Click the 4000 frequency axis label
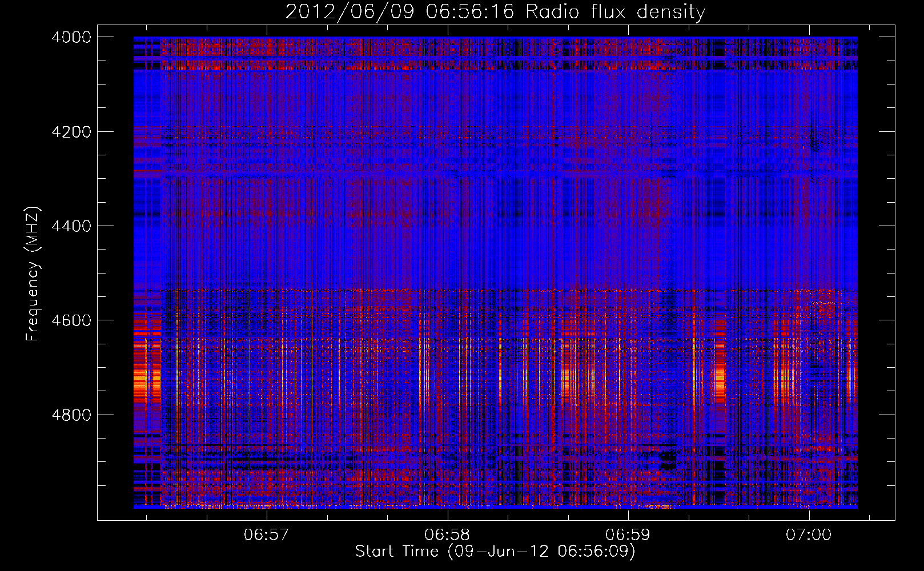This screenshot has width=924, height=571. point(71,37)
